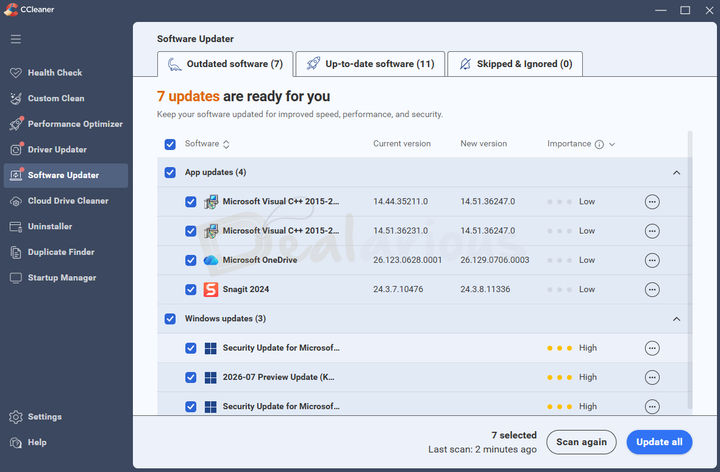Click the '7 selected' text
The image size is (720, 472).
tap(514, 435)
